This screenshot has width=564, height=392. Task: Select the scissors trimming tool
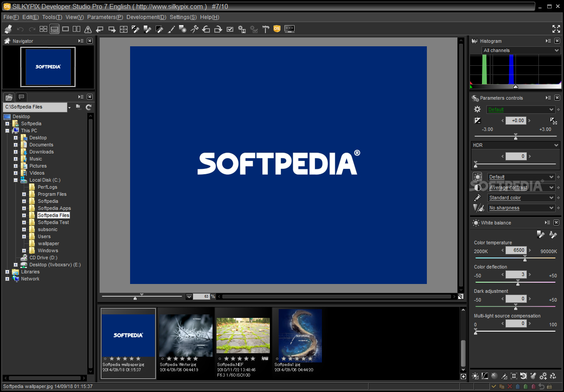pos(194,29)
